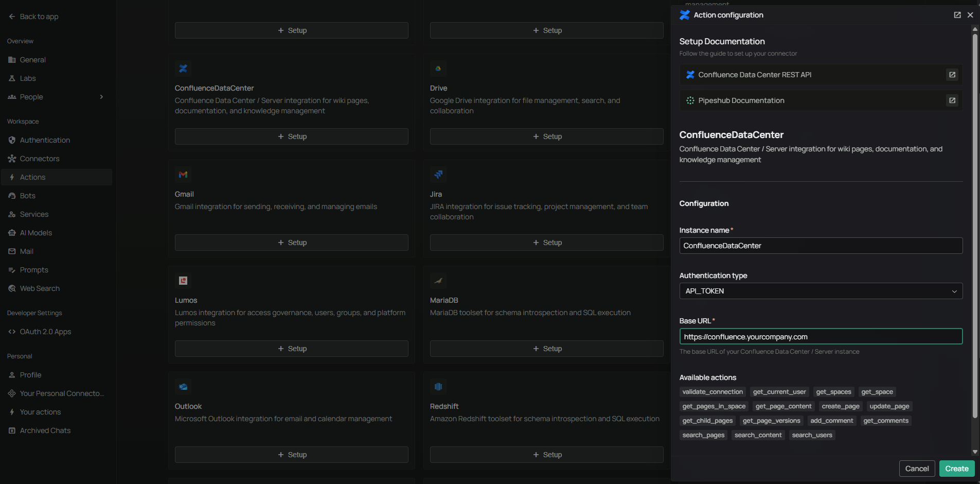Click Setup under Lumos card
980x484 pixels.
pos(292,349)
